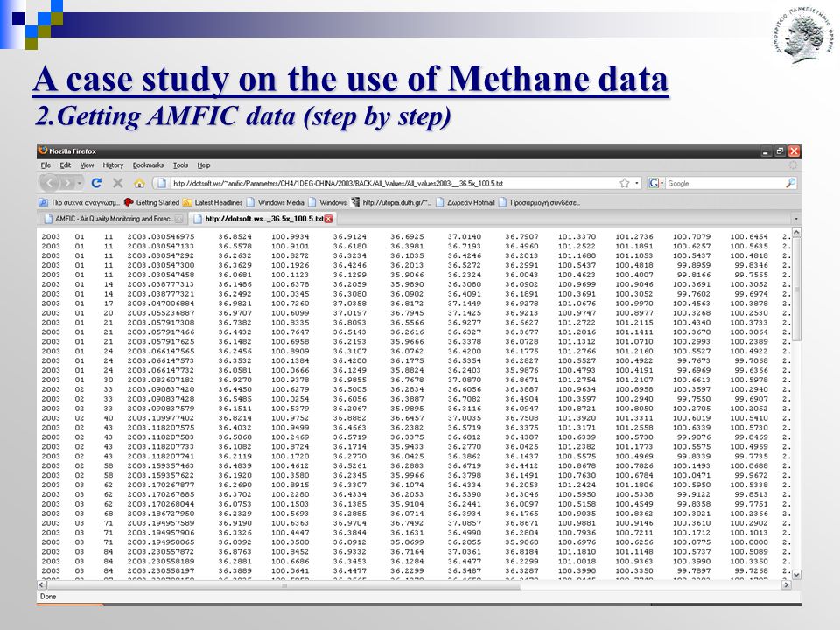Open the Most Visited bookmark folder
Image resolution: width=840 pixels, height=630 pixels.
click(x=80, y=202)
